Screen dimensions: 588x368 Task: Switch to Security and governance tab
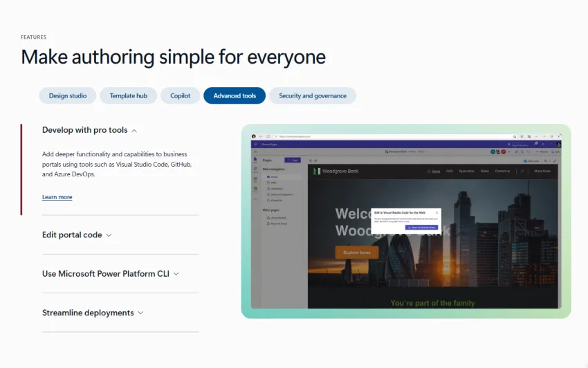(313, 95)
